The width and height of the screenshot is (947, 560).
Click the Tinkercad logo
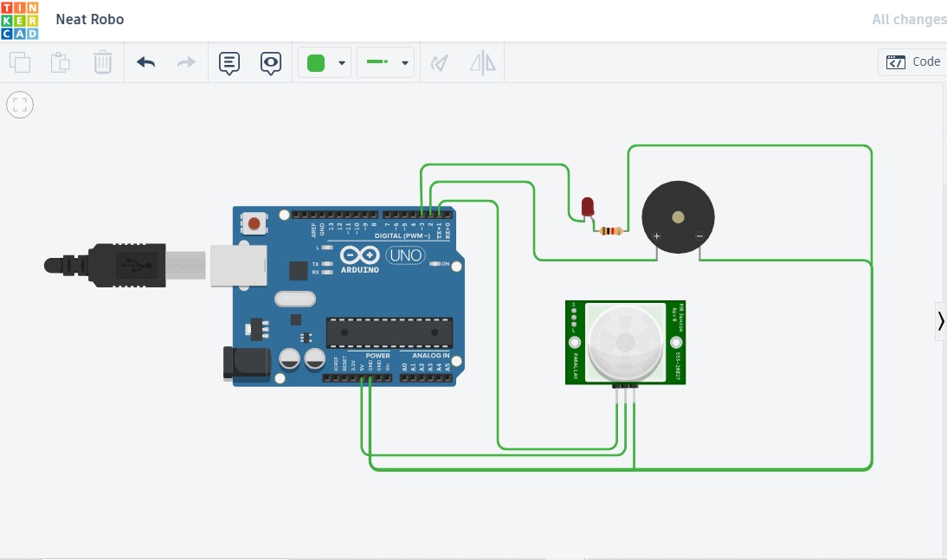click(19, 20)
